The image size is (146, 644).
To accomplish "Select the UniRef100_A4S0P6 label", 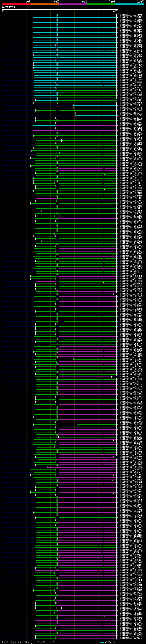I will [x=131, y=135].
